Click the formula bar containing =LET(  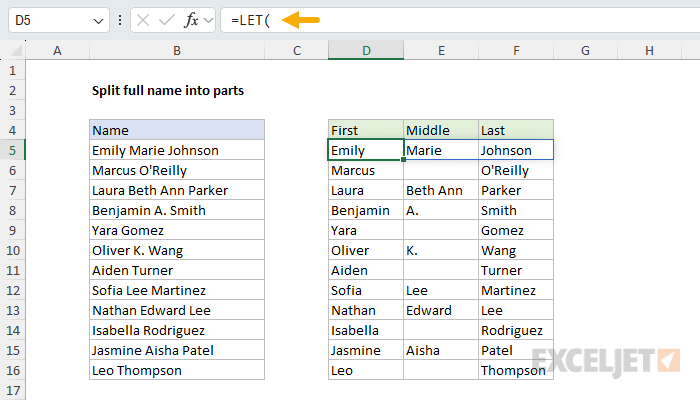(460, 20)
